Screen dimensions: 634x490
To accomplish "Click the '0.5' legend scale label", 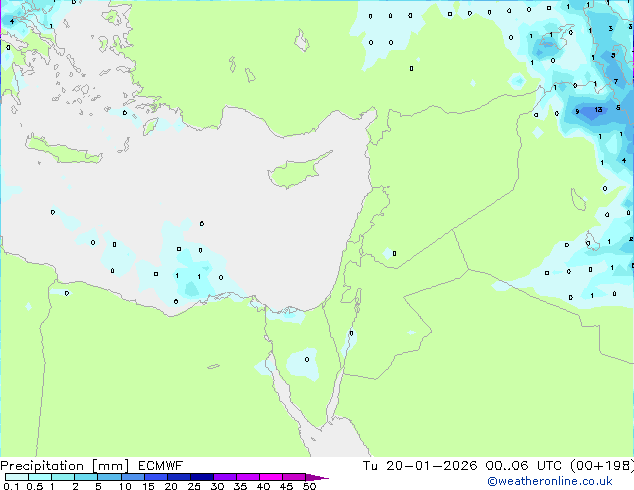I will pyautogui.click(x=34, y=486).
